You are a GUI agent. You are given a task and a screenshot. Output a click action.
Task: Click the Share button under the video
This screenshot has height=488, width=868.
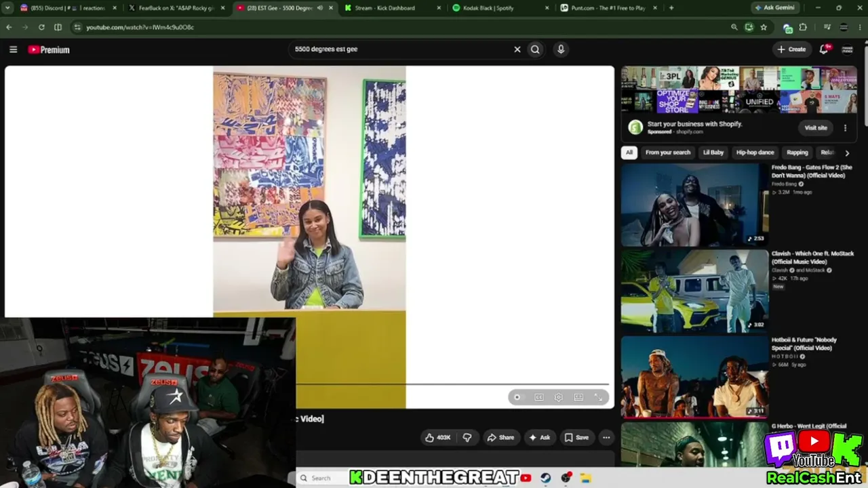(501, 437)
